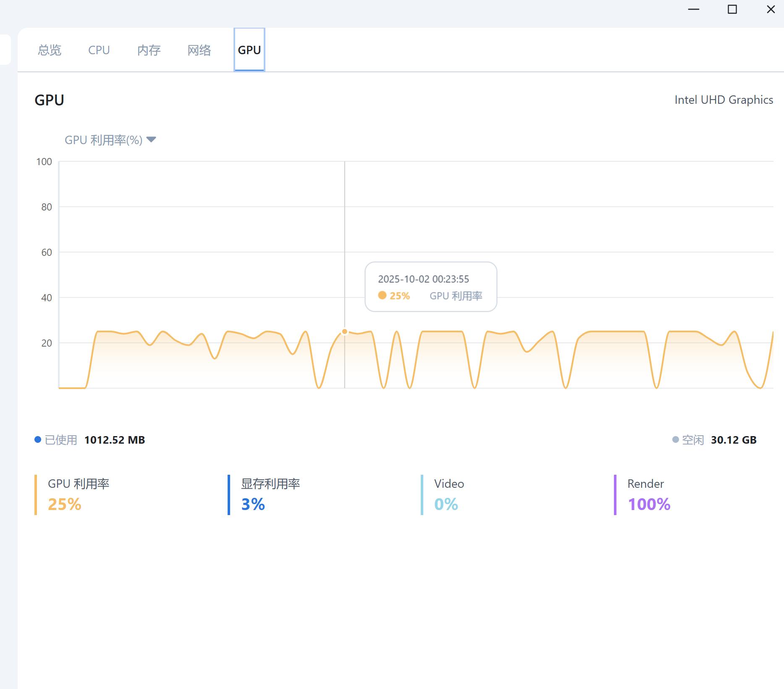Go to the 网络 tab
Image resolution: width=784 pixels, height=689 pixels.
coord(199,50)
